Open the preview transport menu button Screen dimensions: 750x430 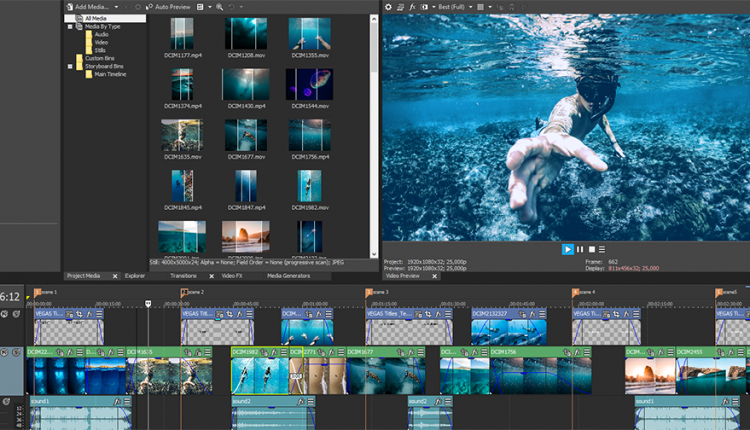602,249
